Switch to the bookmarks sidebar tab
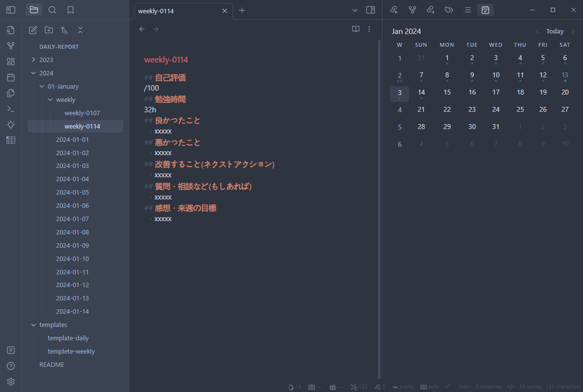 (70, 10)
